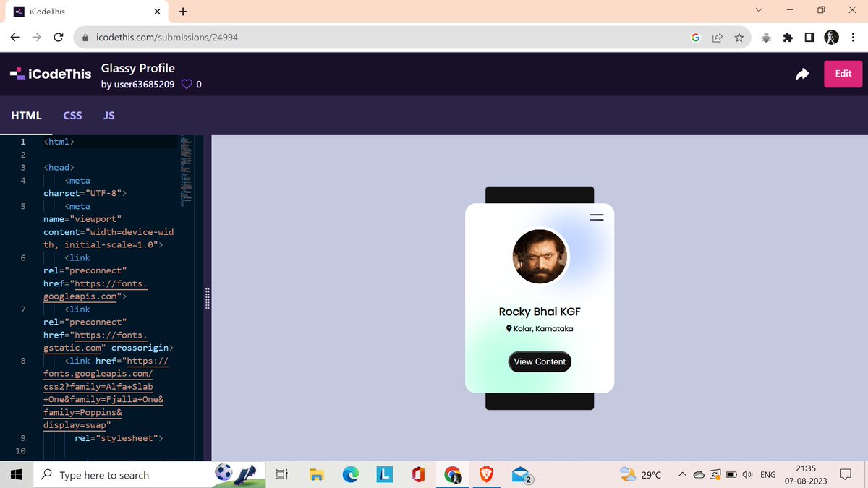The width and height of the screenshot is (868, 488).
Task: Launch Brave browser from the taskbar
Action: pyautogui.click(x=486, y=475)
